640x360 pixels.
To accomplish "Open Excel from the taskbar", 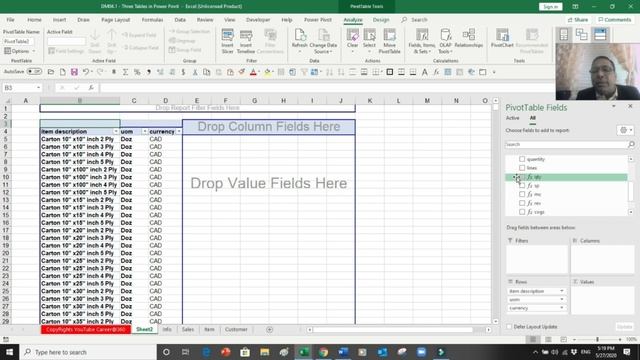I will [304, 352].
